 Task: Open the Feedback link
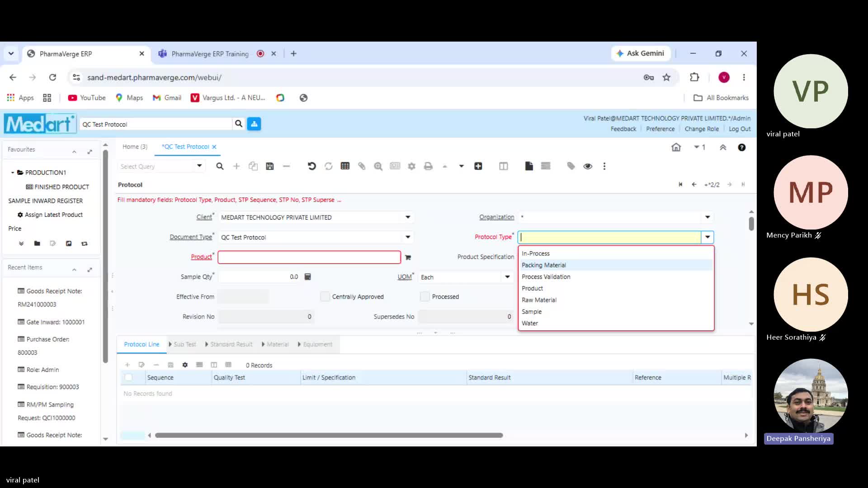pyautogui.click(x=623, y=129)
